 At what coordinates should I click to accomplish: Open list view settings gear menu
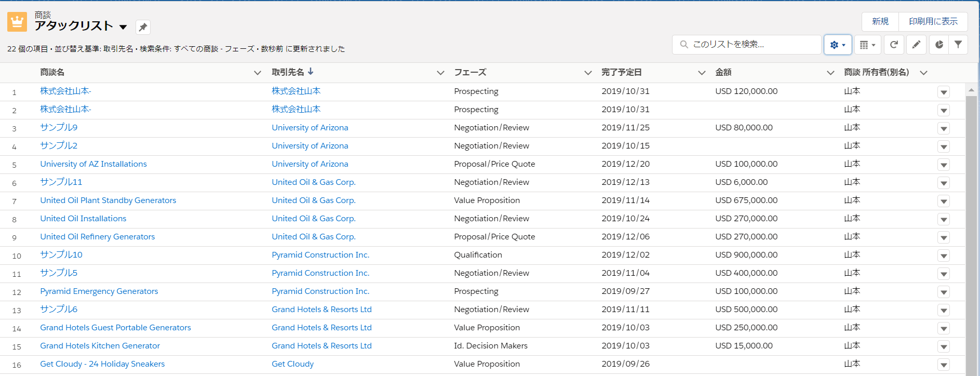(x=838, y=45)
